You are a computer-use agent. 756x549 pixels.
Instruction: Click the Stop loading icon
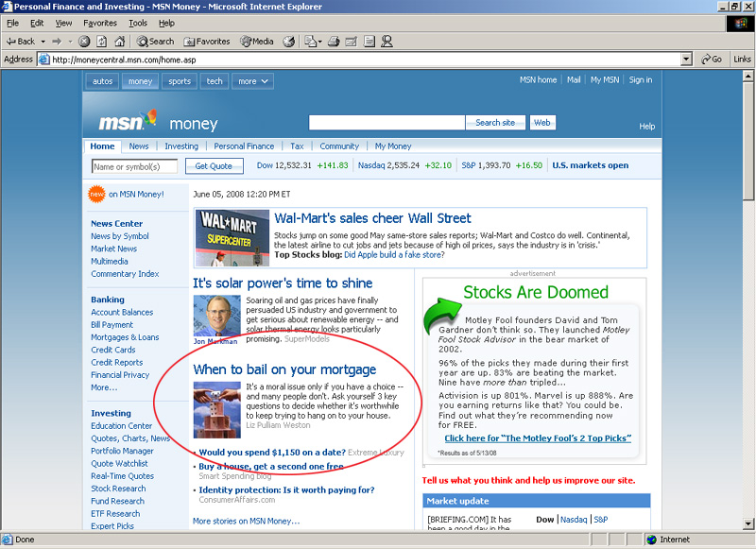pyautogui.click(x=84, y=42)
